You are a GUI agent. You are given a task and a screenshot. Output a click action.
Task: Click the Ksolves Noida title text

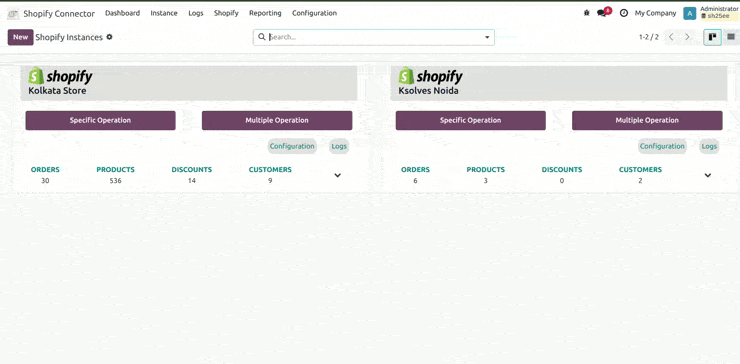[x=428, y=91]
